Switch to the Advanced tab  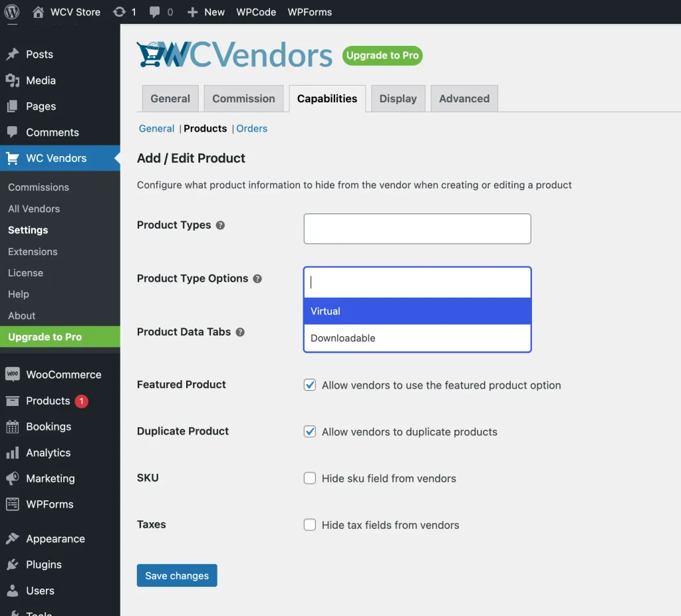point(464,98)
